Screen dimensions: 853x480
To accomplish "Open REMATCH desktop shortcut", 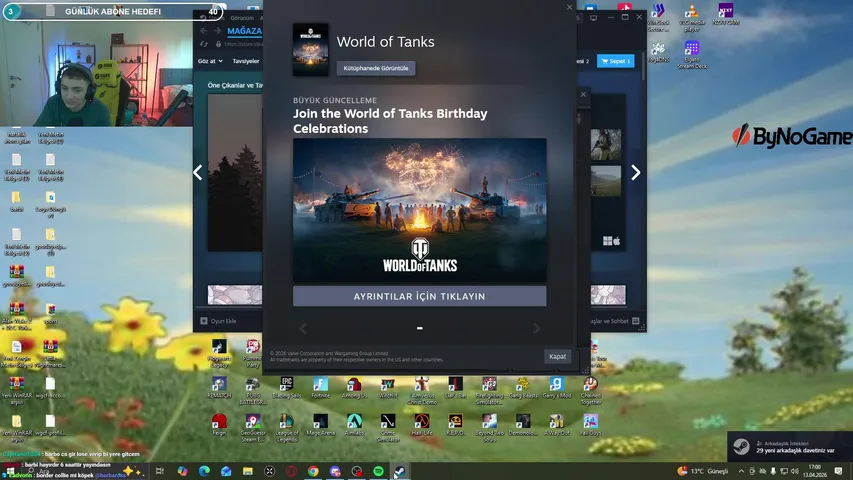I will 219,388.
